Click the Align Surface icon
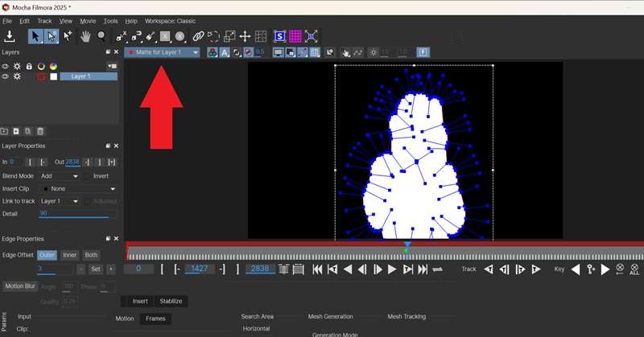644x337 pixels. 311,36
